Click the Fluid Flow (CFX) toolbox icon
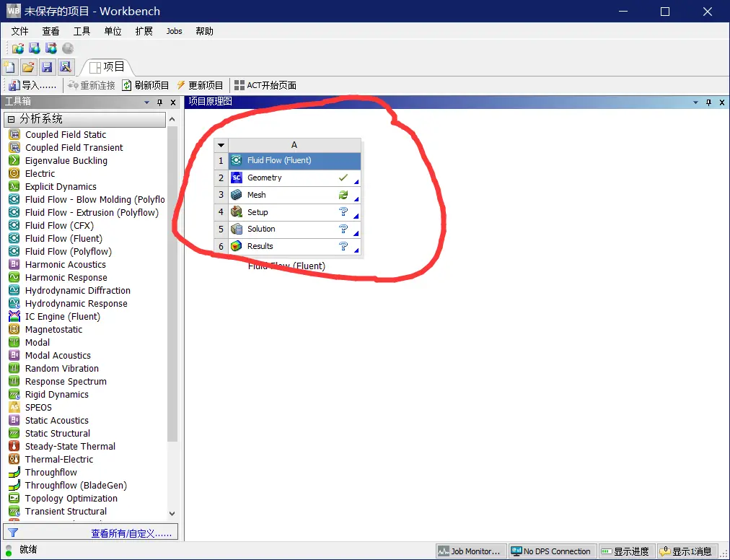This screenshot has width=730, height=560. (14, 225)
